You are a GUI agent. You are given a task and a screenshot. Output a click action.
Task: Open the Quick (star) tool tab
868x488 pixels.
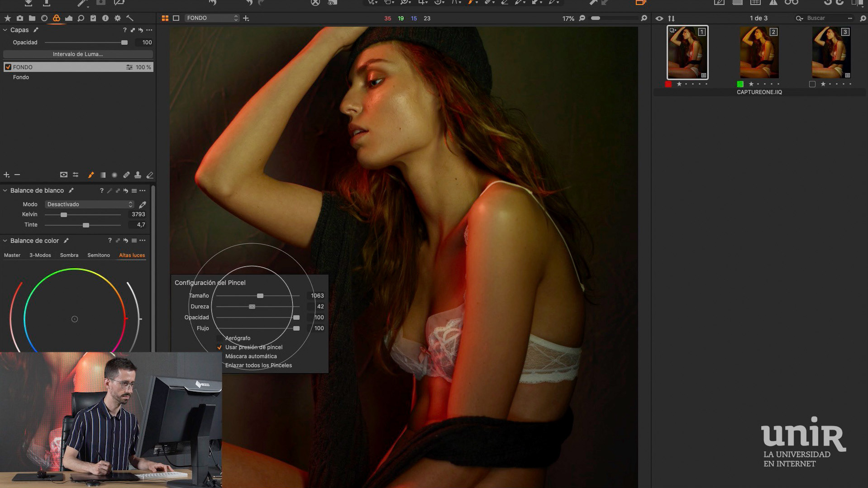tap(8, 18)
